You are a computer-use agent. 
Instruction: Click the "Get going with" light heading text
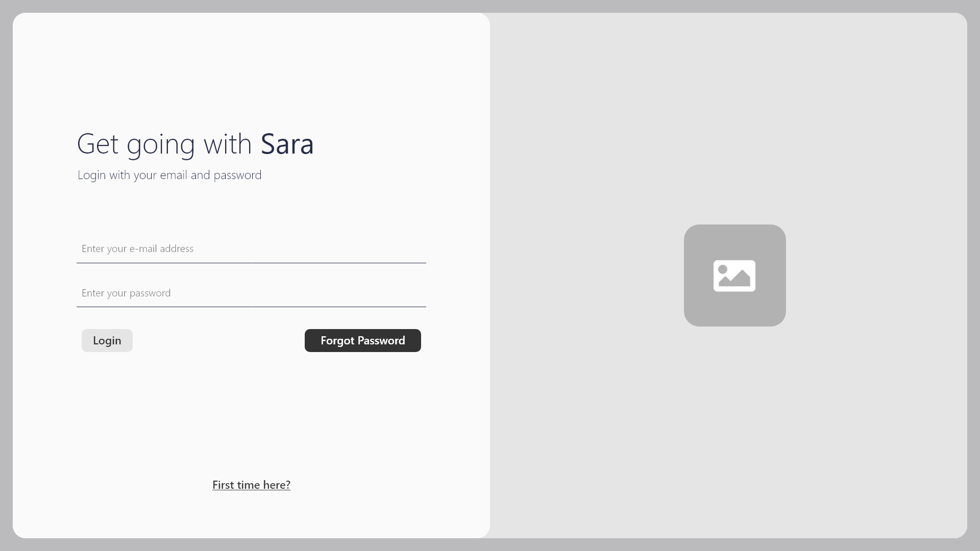click(164, 144)
